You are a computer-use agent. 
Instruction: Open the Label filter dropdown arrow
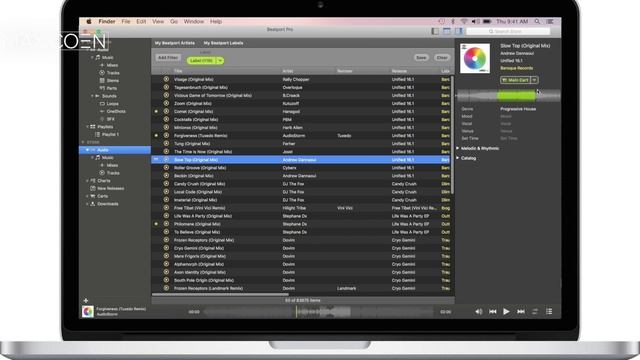[x=220, y=60]
